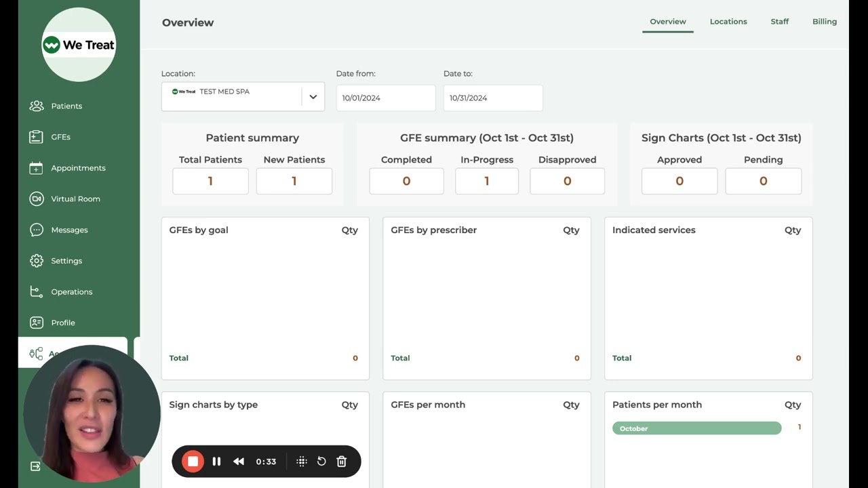Viewport: 868px width, 488px height.
Task: Click the Pending sign charts count box
Action: pos(764,181)
